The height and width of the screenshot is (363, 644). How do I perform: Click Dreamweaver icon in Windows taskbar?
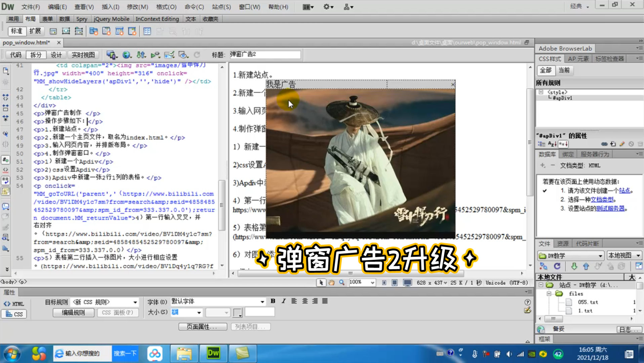[x=213, y=353]
